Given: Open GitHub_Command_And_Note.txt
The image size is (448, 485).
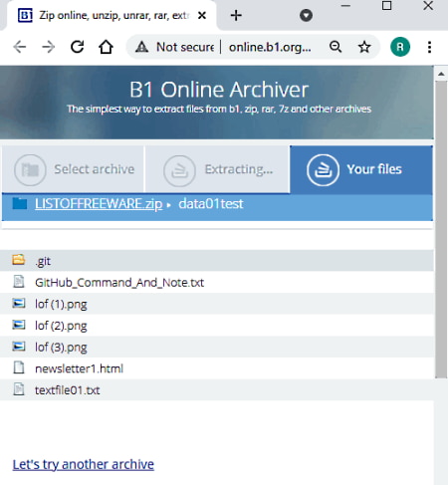Looking at the screenshot, I should [x=119, y=283].
